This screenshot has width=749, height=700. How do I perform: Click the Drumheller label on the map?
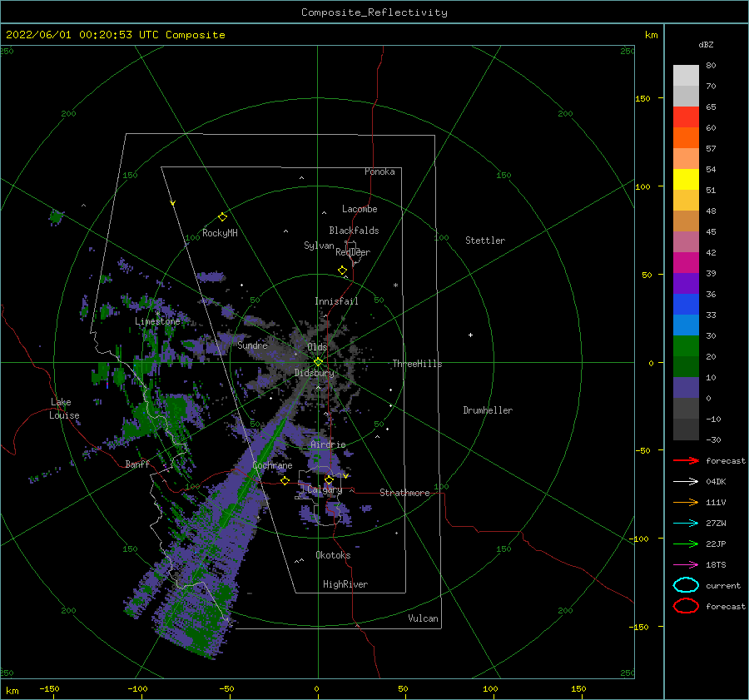coord(488,410)
